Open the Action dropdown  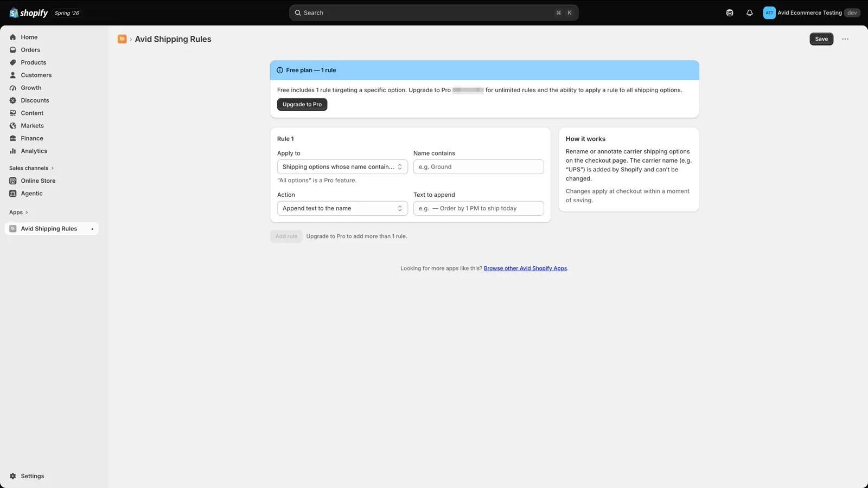tap(342, 209)
